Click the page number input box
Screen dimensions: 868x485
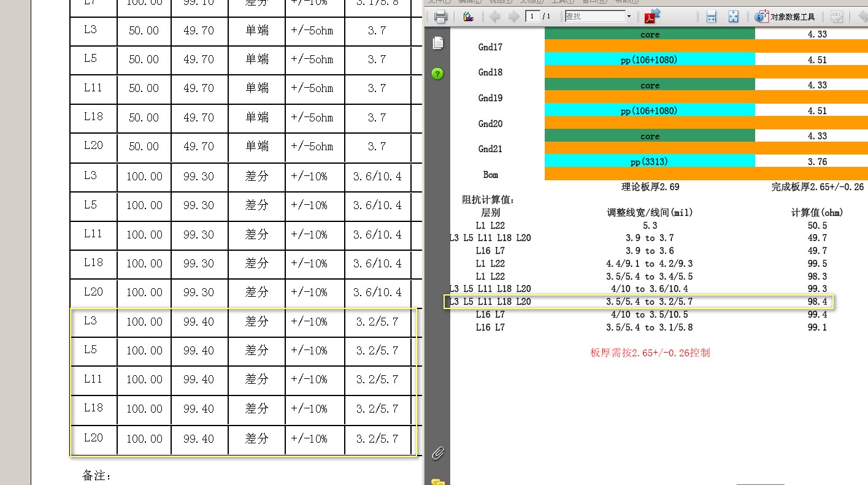532,17
